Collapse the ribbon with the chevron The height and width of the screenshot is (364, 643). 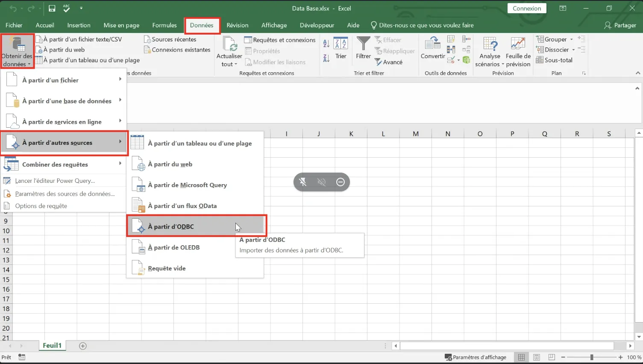click(638, 73)
